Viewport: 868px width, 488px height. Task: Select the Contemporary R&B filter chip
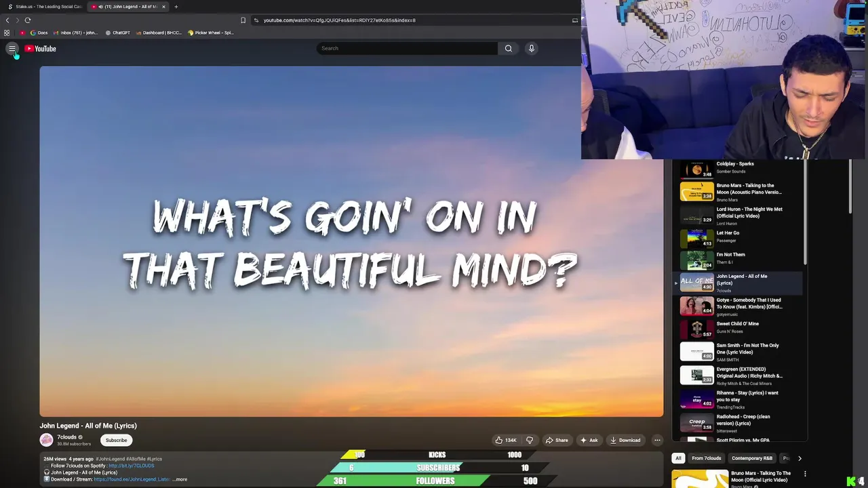[x=752, y=458]
